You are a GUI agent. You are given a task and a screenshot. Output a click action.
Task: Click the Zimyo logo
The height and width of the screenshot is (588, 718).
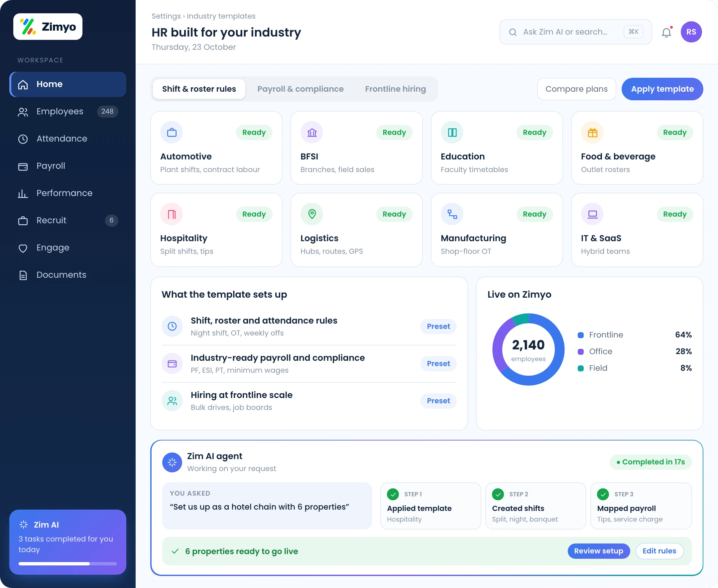48,27
